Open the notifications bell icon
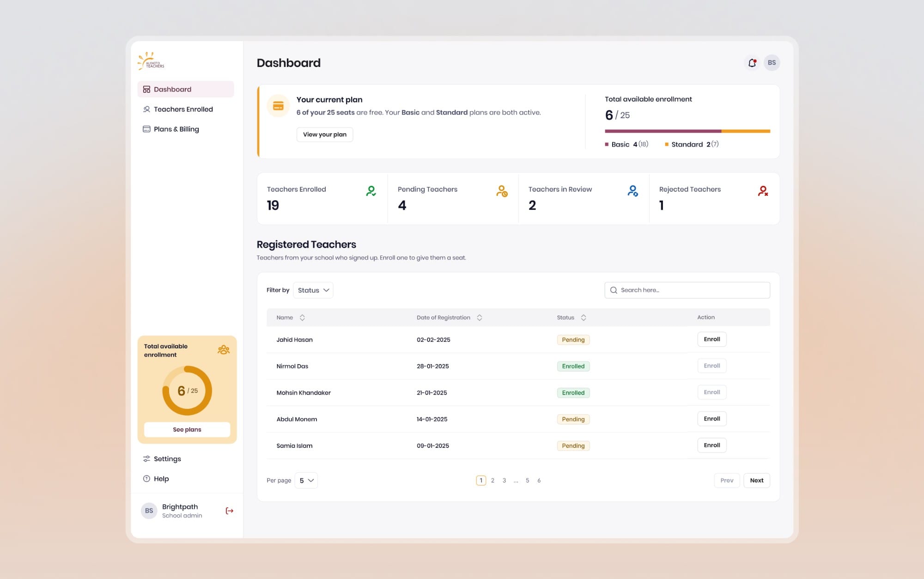Screen dimensions: 924x579 (752, 63)
